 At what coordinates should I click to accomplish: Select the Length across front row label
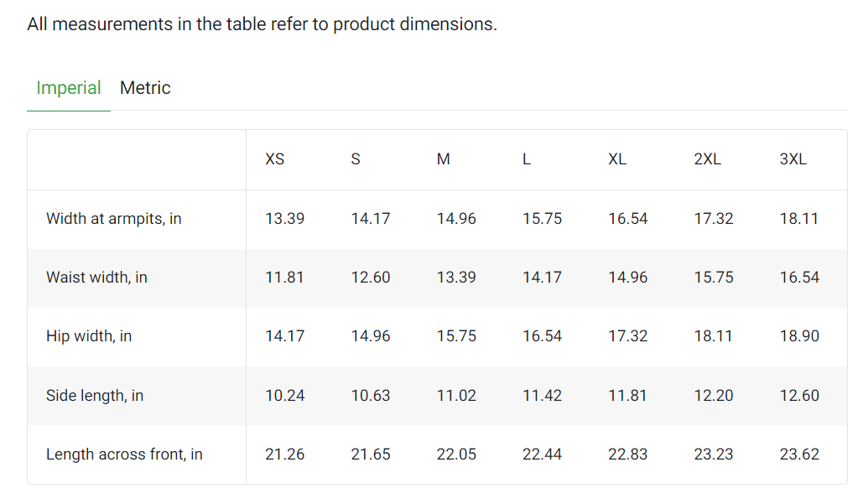124,455
